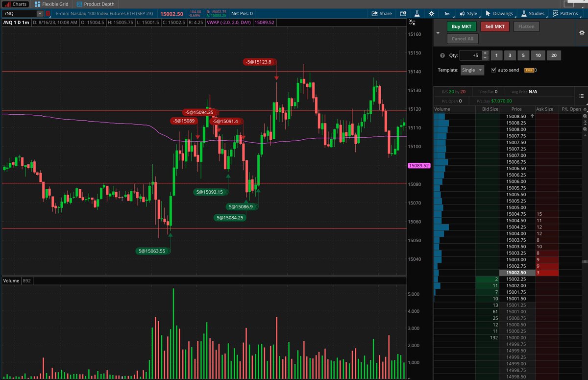588x380 pixels.
Task: Set quantity preset to 20
Action: pos(554,55)
